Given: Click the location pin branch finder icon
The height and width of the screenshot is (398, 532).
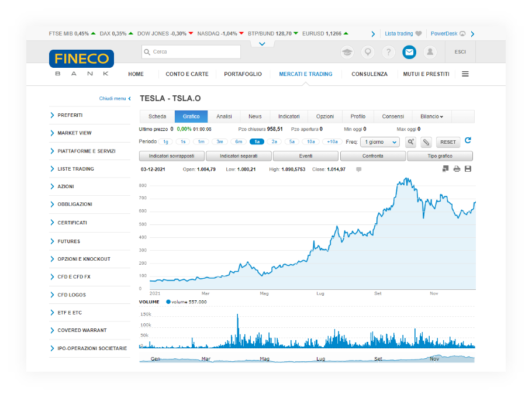Looking at the screenshot, I should coord(368,52).
